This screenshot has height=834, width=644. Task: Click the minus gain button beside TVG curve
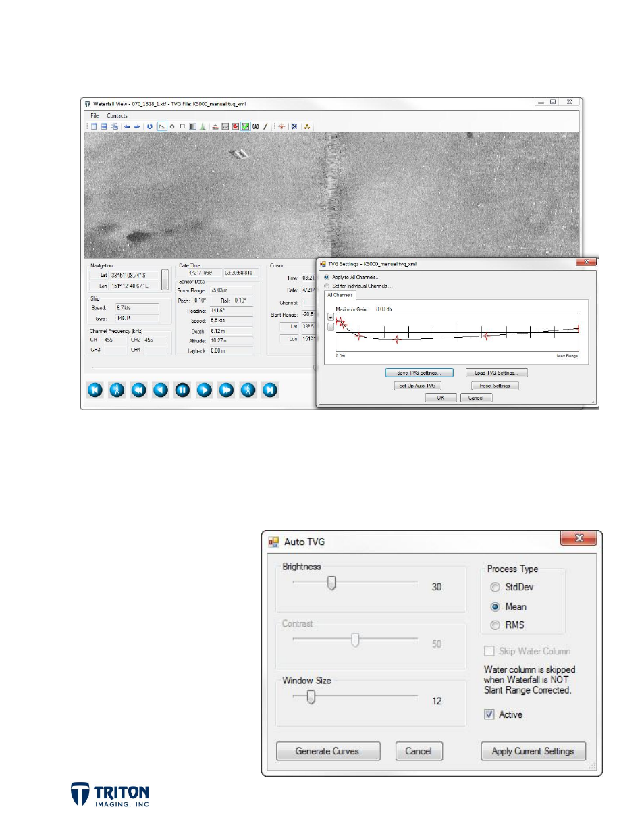click(x=331, y=327)
